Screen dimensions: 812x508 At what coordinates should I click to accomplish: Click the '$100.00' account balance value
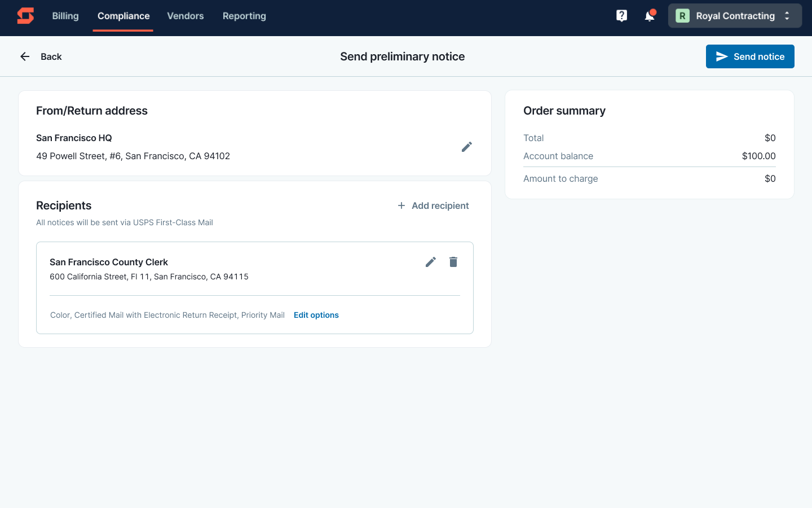tap(759, 156)
